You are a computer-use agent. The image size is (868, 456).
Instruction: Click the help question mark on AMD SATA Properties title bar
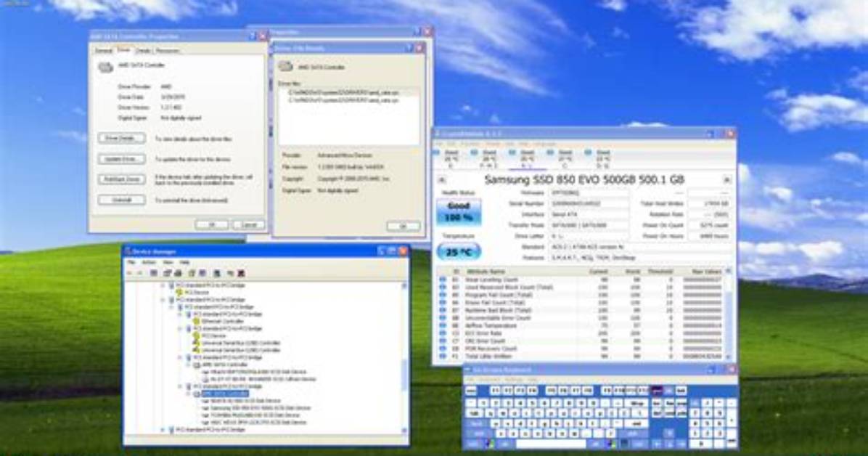pyautogui.click(x=253, y=36)
